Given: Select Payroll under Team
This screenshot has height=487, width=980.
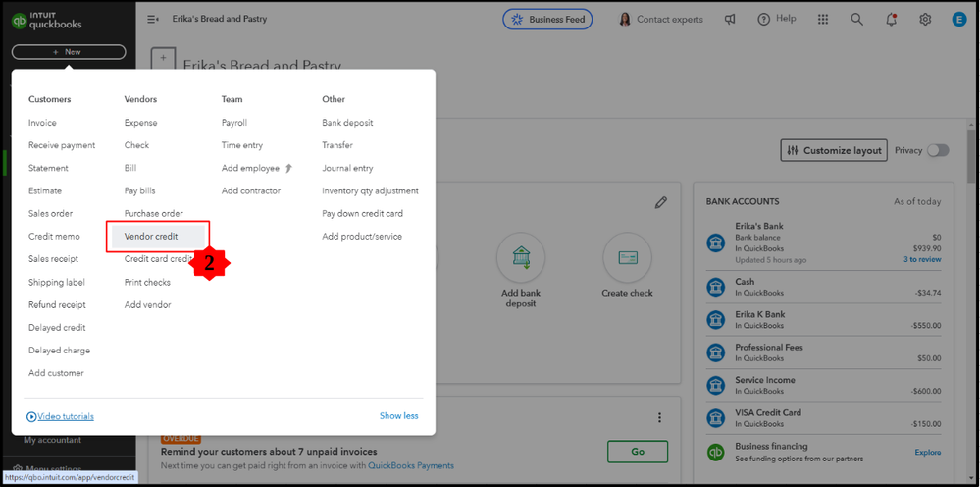Looking at the screenshot, I should coord(234,123).
